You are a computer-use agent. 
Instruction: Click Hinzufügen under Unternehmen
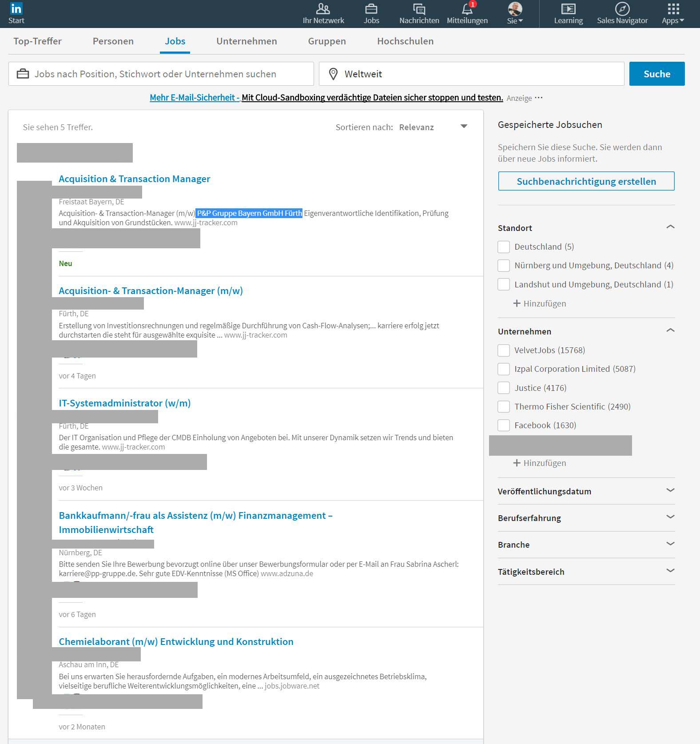click(540, 463)
